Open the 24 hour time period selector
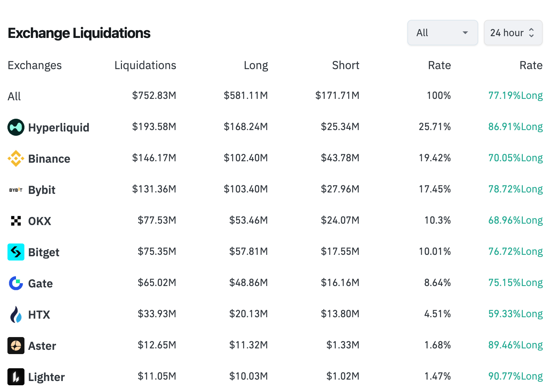 pyautogui.click(x=513, y=32)
